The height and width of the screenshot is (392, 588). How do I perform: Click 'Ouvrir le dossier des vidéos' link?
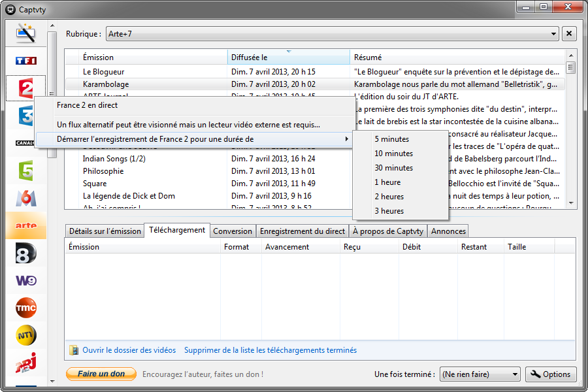(129, 350)
